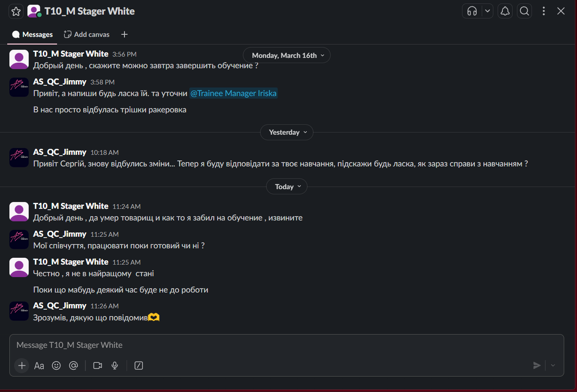Open the 11:26 AM message timestamp
Image resolution: width=577 pixels, height=392 pixels.
pos(105,306)
